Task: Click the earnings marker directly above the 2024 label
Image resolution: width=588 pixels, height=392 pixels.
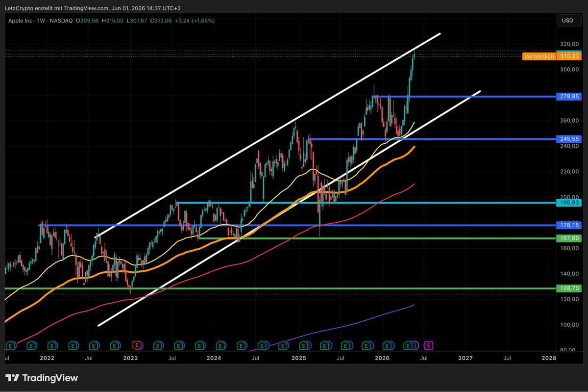Action: 220,345
